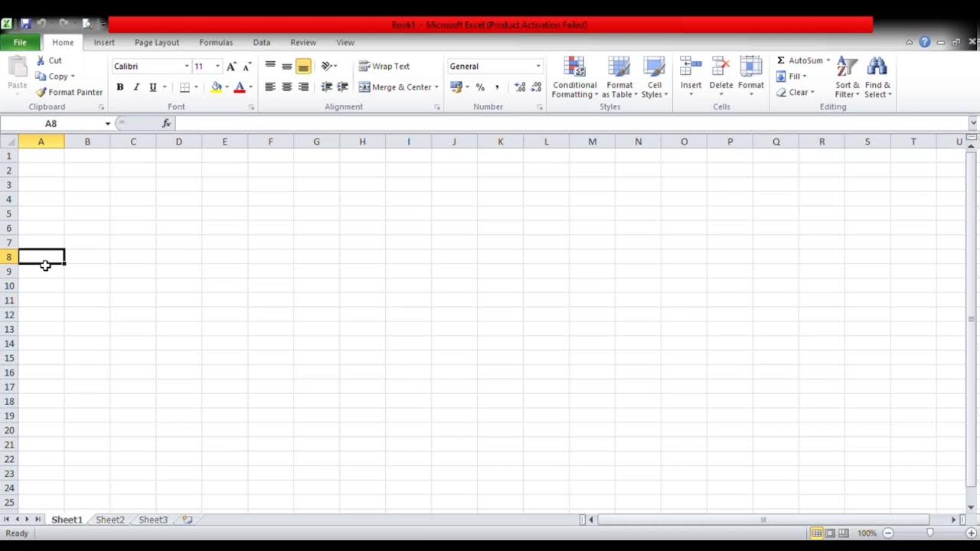
Task: Center text horizontally
Action: point(286,87)
